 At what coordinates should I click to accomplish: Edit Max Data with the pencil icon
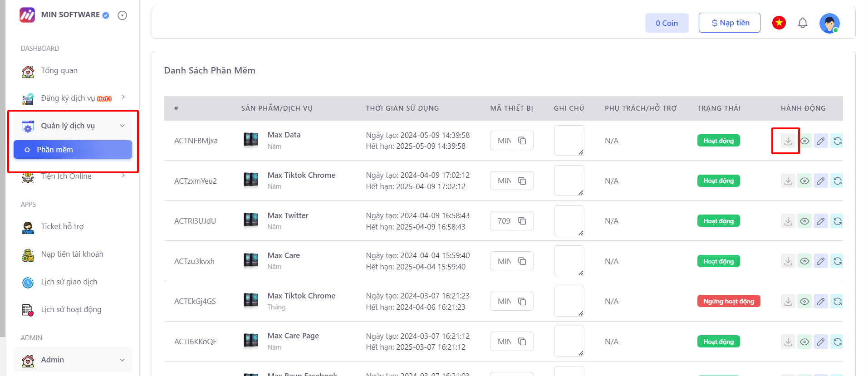821,141
